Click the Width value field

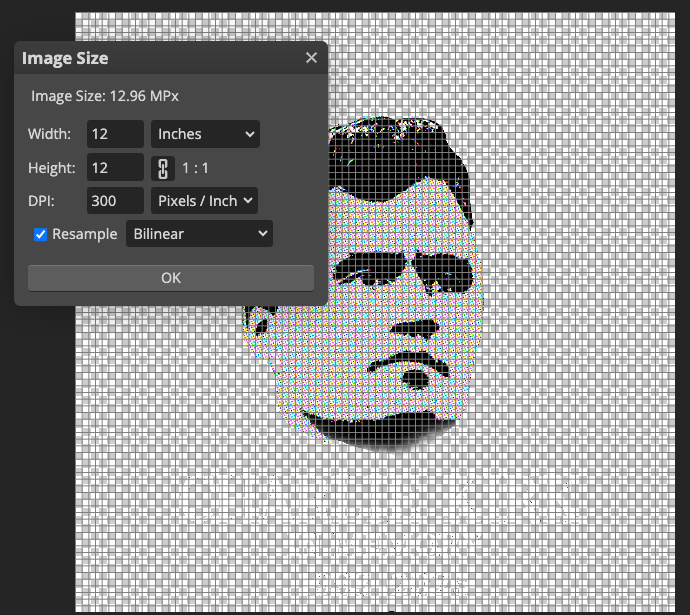pyautogui.click(x=115, y=134)
